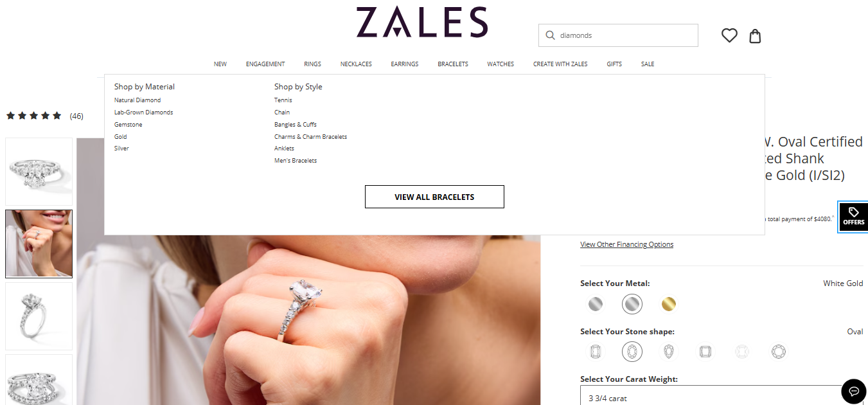Open the carat weight dropdown
868x405 pixels.
tap(722, 395)
